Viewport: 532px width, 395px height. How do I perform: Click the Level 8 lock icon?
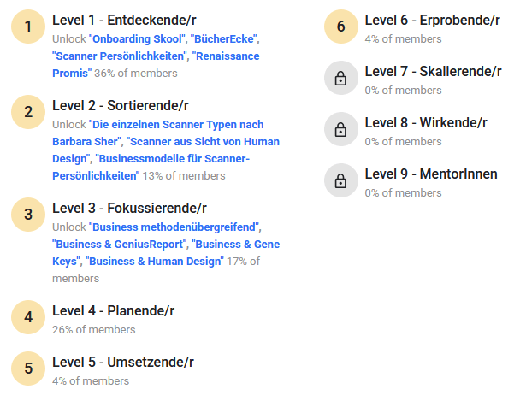(x=340, y=130)
